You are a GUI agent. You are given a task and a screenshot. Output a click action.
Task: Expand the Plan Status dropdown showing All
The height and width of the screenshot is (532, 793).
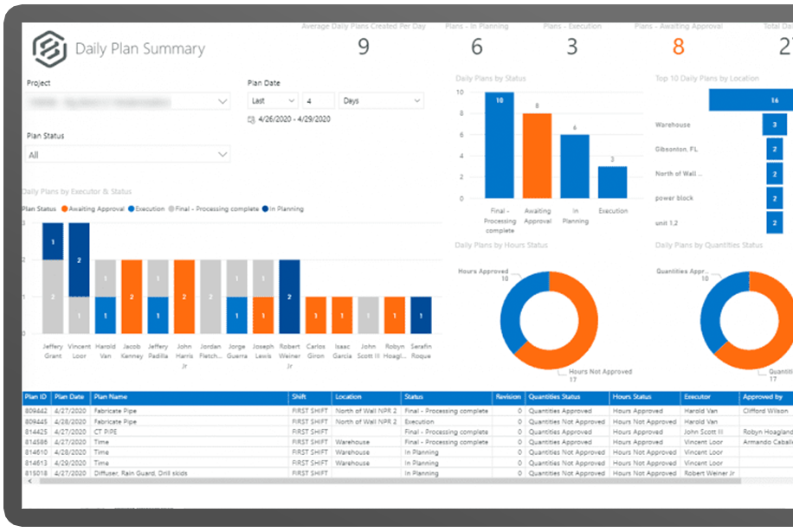point(128,155)
